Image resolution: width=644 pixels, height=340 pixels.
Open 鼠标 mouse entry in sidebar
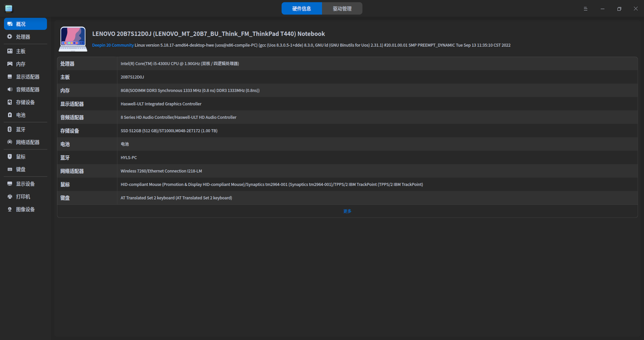click(20, 157)
